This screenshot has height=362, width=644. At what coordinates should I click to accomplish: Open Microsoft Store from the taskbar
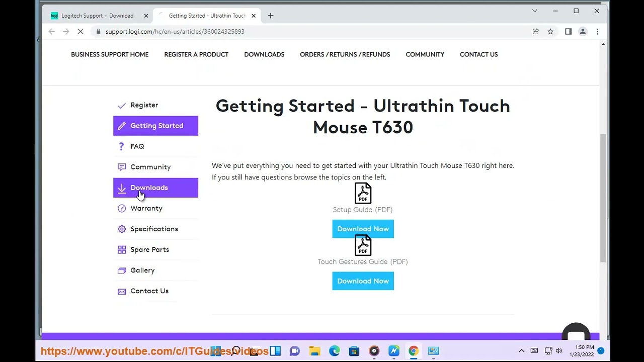pyautogui.click(x=354, y=351)
